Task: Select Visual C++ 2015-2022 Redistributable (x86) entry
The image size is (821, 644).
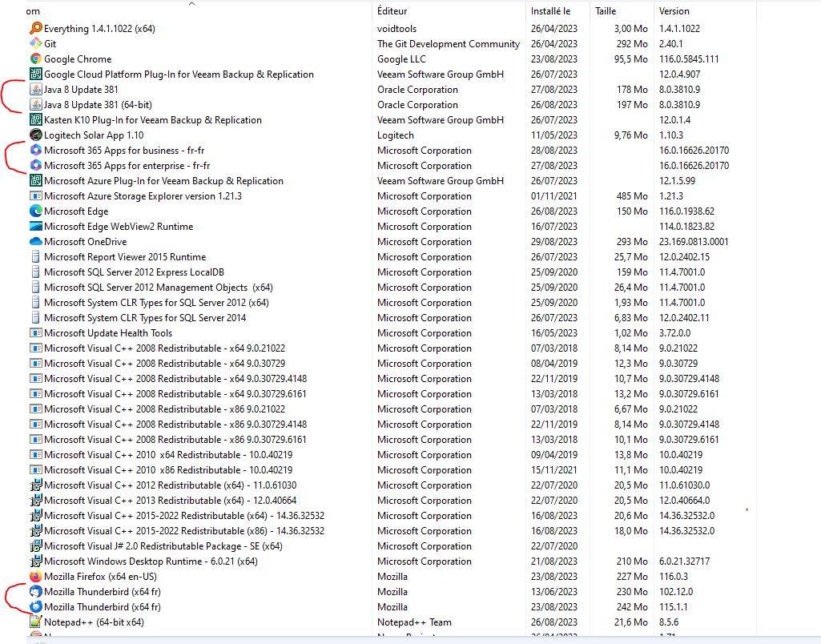Action: (x=184, y=530)
